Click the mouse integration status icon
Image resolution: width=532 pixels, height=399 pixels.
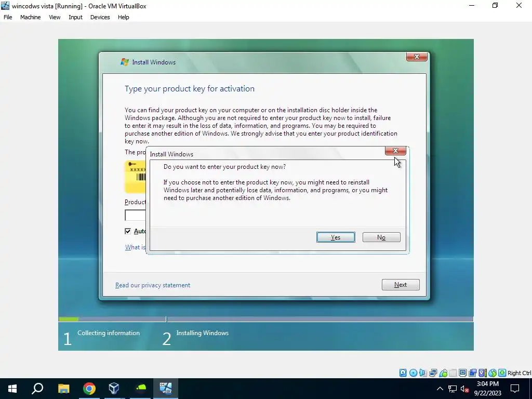493,373
